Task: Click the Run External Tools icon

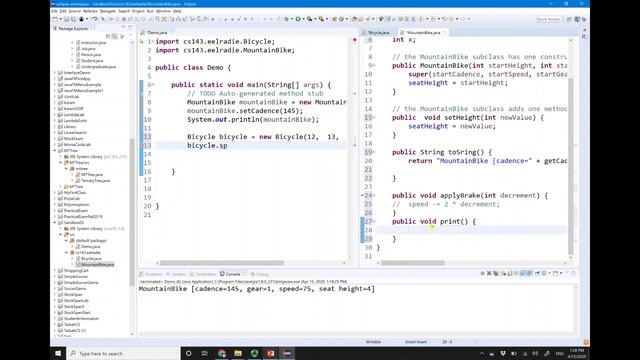Action: (321, 19)
